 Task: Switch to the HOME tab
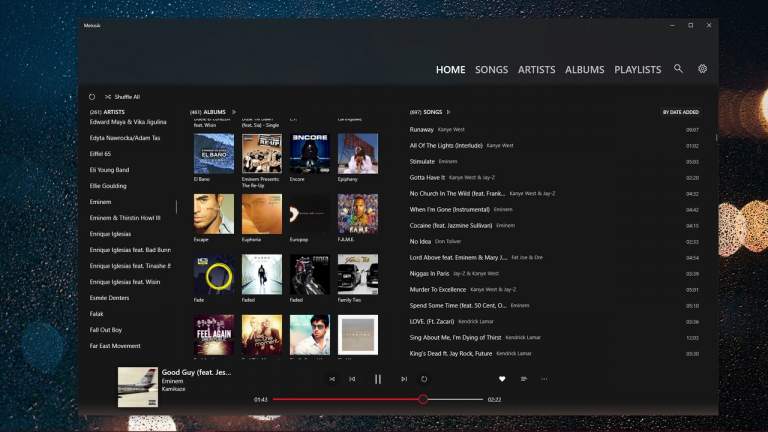coord(451,70)
